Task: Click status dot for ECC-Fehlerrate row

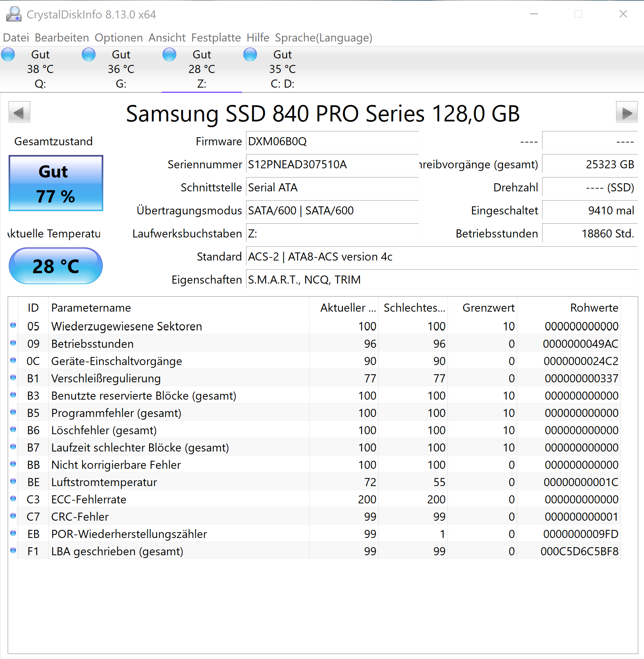Action: coord(13,498)
